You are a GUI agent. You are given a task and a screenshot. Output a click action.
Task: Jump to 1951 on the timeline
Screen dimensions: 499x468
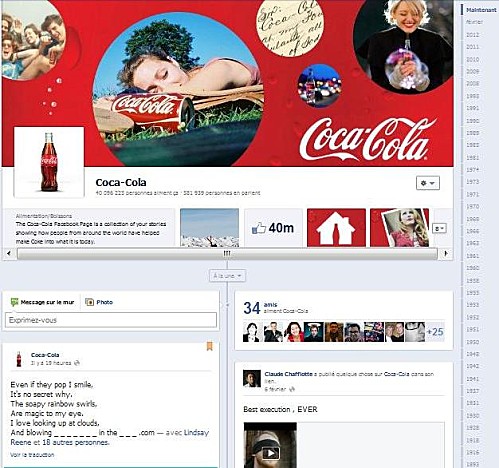coord(472,329)
